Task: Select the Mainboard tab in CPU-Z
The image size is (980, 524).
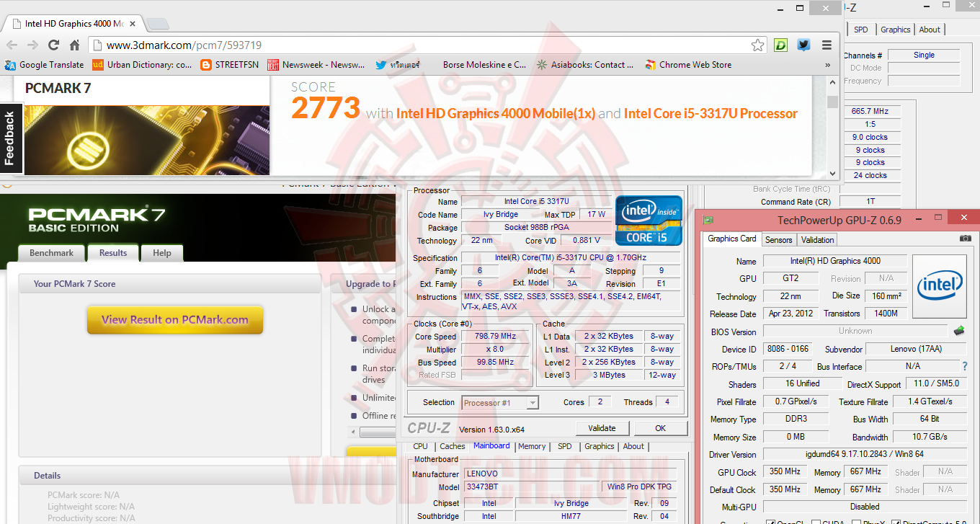Action: pos(491,446)
